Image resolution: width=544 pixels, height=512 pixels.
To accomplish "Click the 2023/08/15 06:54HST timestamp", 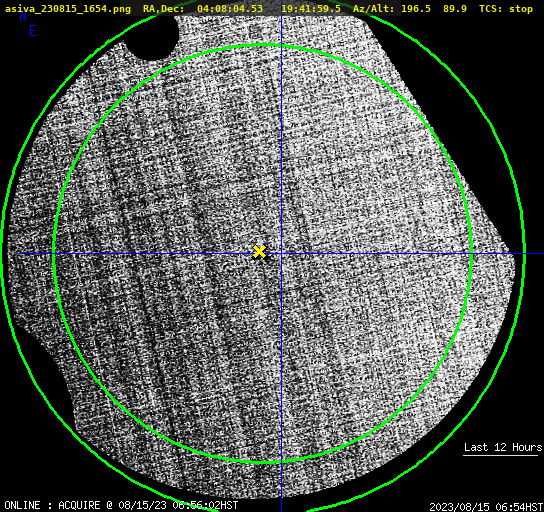I will (486, 507).
